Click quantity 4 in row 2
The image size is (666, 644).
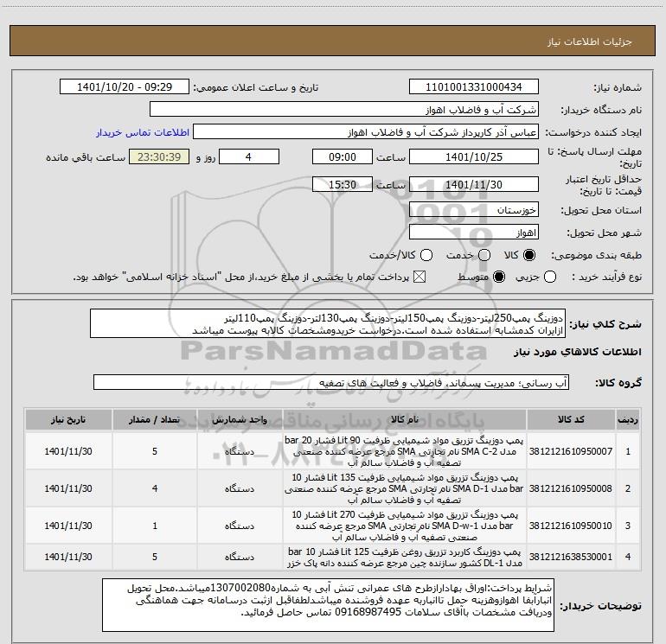click(155, 488)
